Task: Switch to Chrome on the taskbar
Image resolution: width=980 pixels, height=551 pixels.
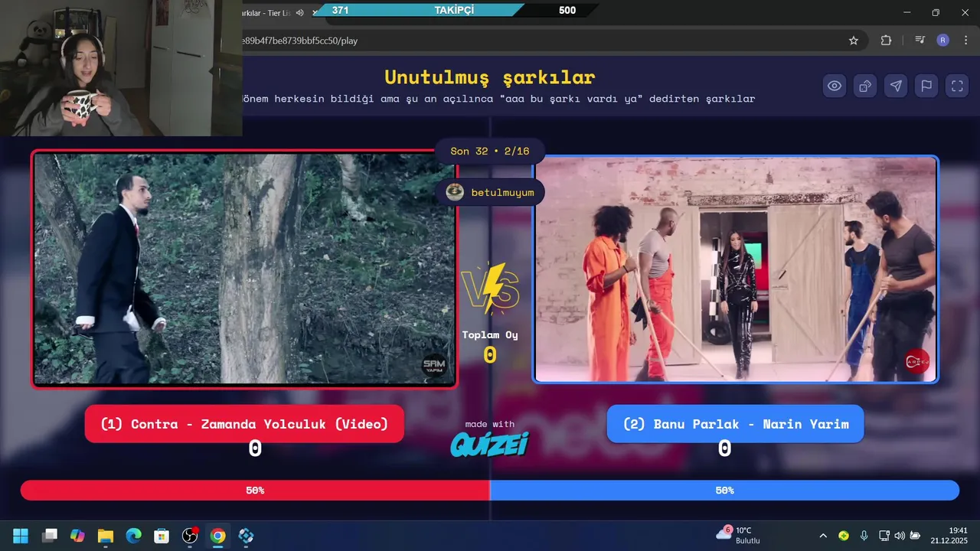Action: 218,536
